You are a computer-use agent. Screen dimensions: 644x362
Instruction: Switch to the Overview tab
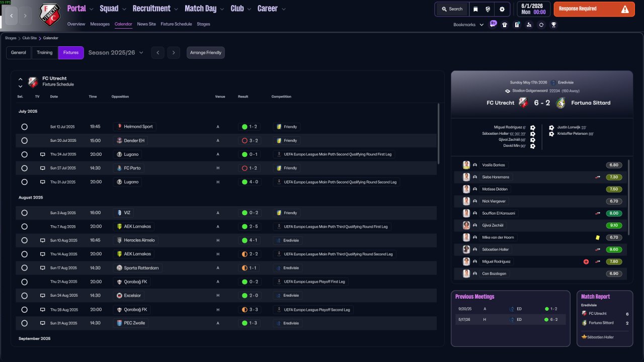(x=76, y=24)
